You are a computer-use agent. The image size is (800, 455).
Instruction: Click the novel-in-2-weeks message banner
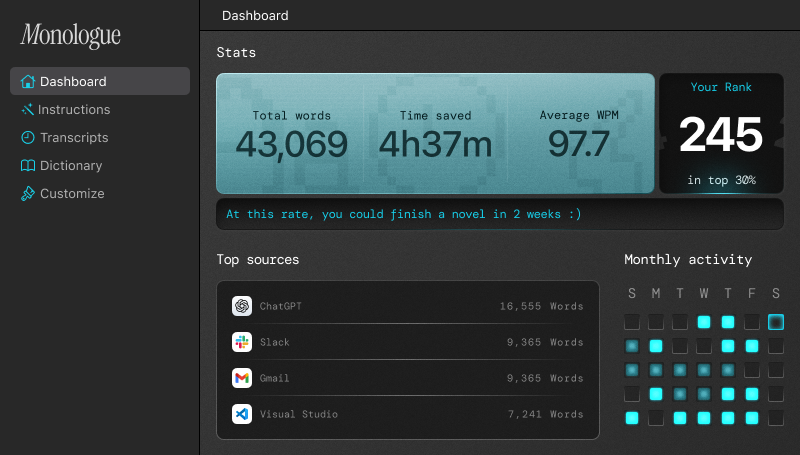500,214
